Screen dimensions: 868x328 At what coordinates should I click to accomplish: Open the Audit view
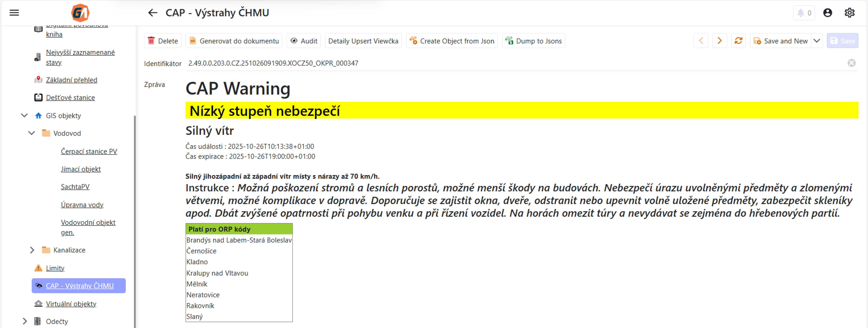click(304, 41)
